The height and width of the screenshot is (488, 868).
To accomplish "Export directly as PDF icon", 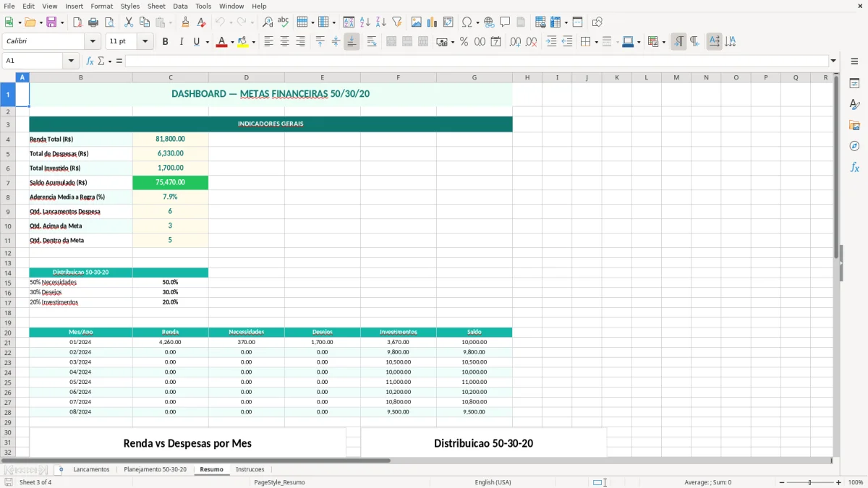I will pyautogui.click(x=77, y=22).
